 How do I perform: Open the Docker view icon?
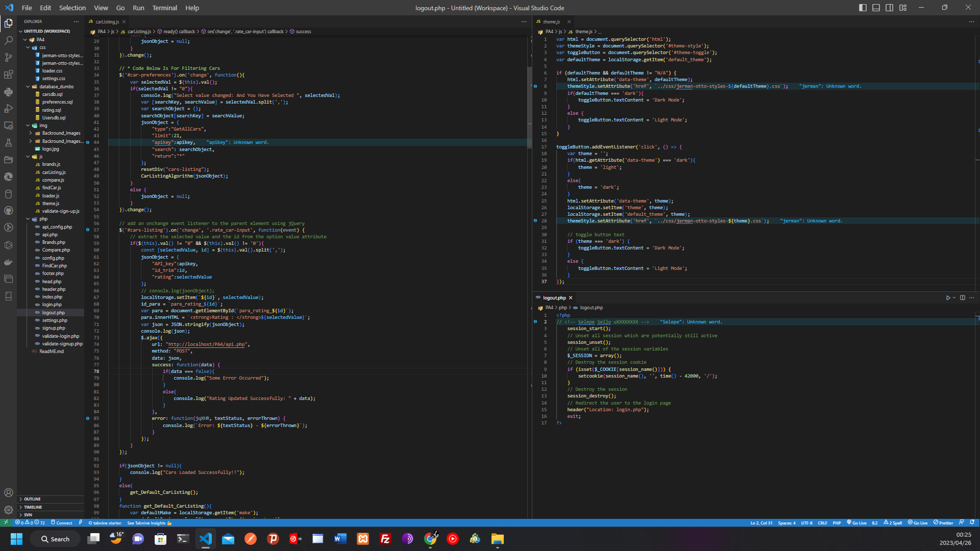point(8,262)
